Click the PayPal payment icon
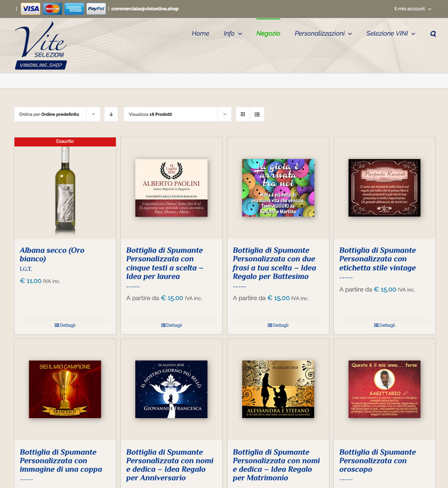This screenshot has width=448, height=488. (x=96, y=9)
